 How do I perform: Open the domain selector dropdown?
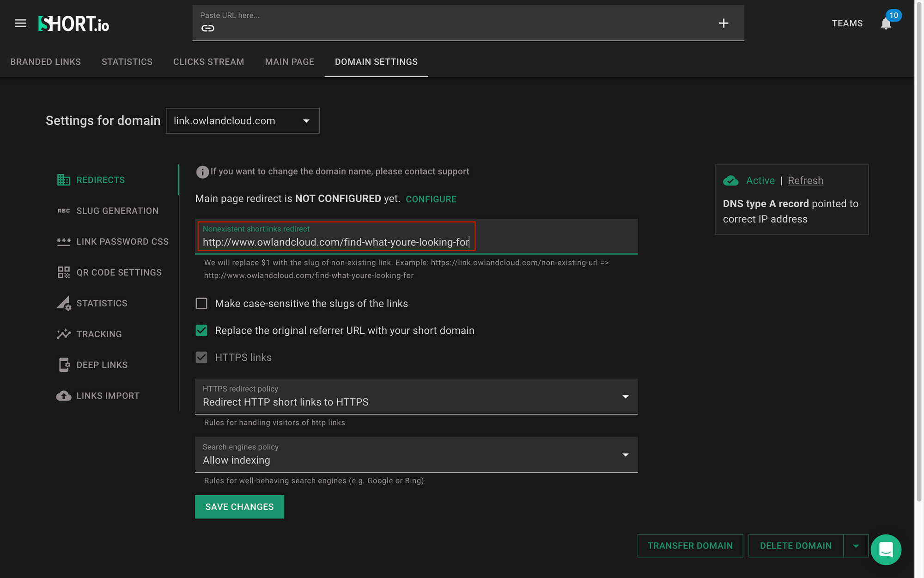[243, 121]
